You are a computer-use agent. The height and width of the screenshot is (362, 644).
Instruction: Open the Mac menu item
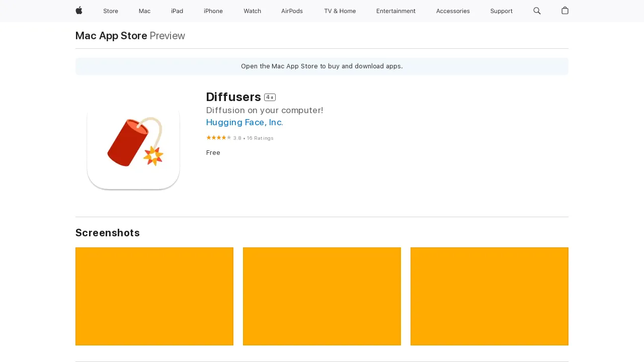point(144,11)
